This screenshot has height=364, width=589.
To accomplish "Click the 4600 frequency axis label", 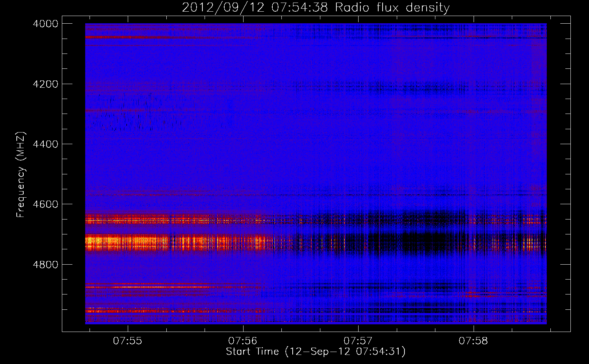I will pyautogui.click(x=46, y=204).
